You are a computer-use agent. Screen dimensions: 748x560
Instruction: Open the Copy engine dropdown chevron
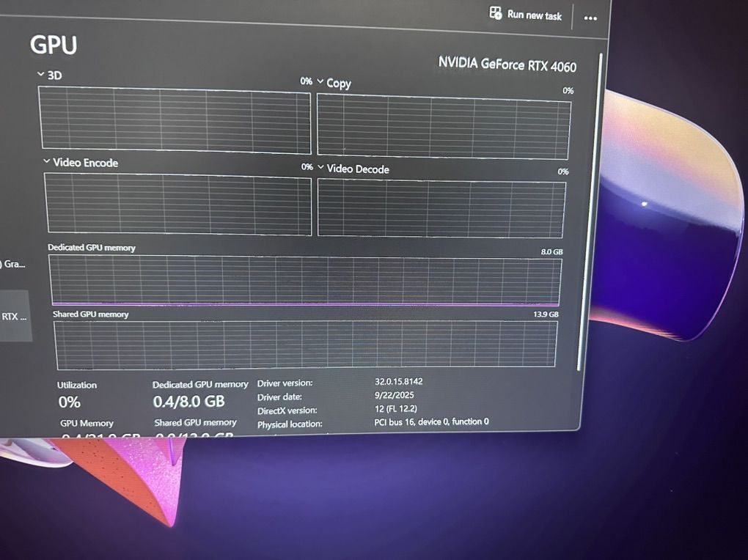(320, 83)
